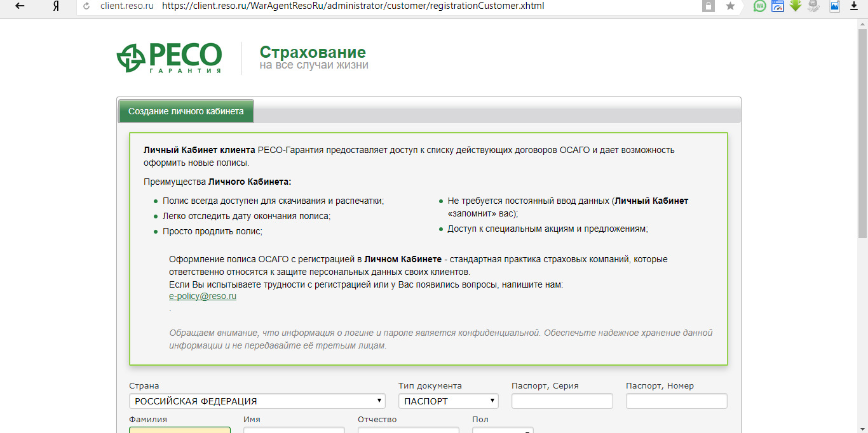The height and width of the screenshot is (433, 868).
Task: Open the Страна country dropdown
Action: (257, 401)
